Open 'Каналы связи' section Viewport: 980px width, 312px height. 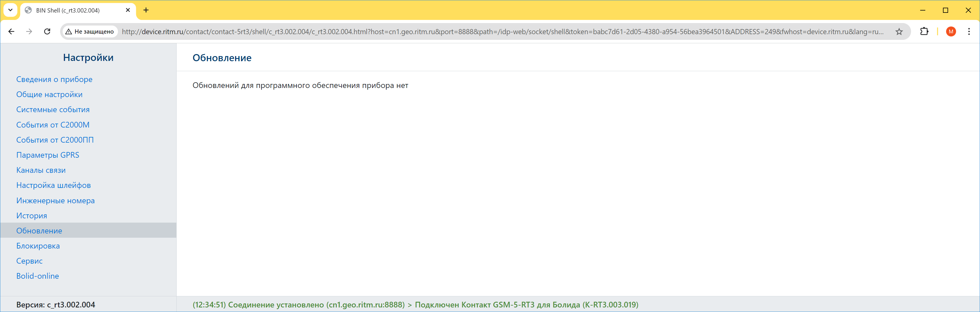(41, 170)
